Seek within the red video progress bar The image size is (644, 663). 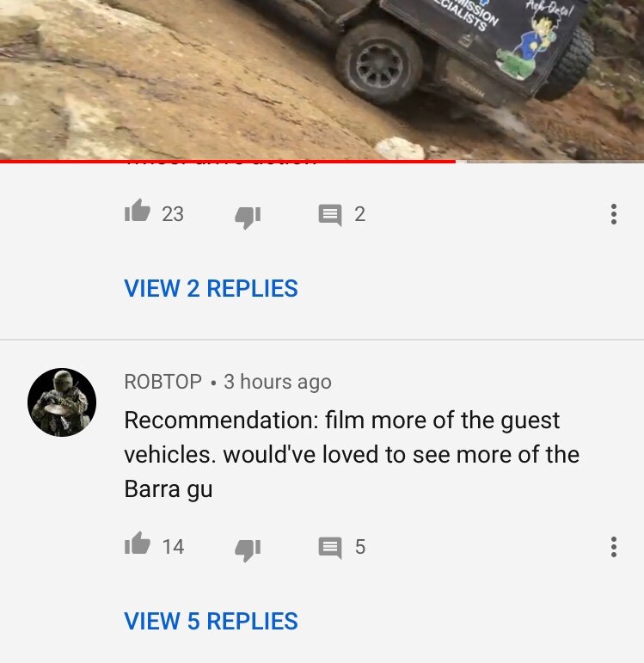coord(228,161)
